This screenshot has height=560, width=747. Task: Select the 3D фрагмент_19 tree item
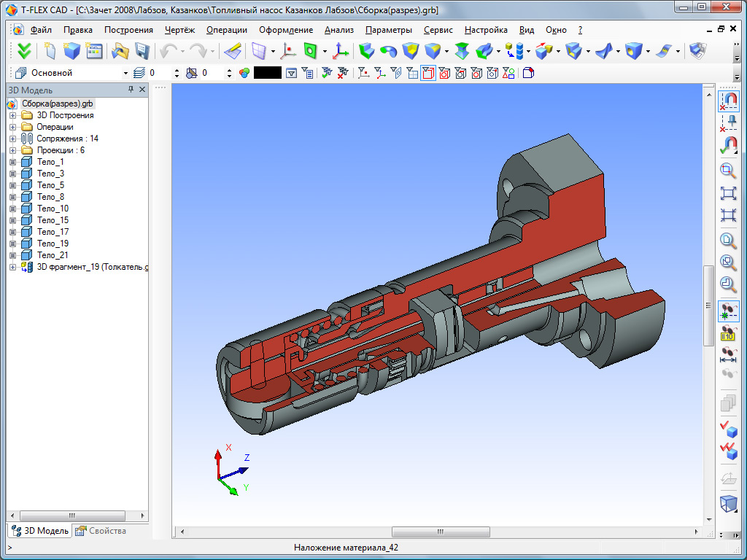93,267
